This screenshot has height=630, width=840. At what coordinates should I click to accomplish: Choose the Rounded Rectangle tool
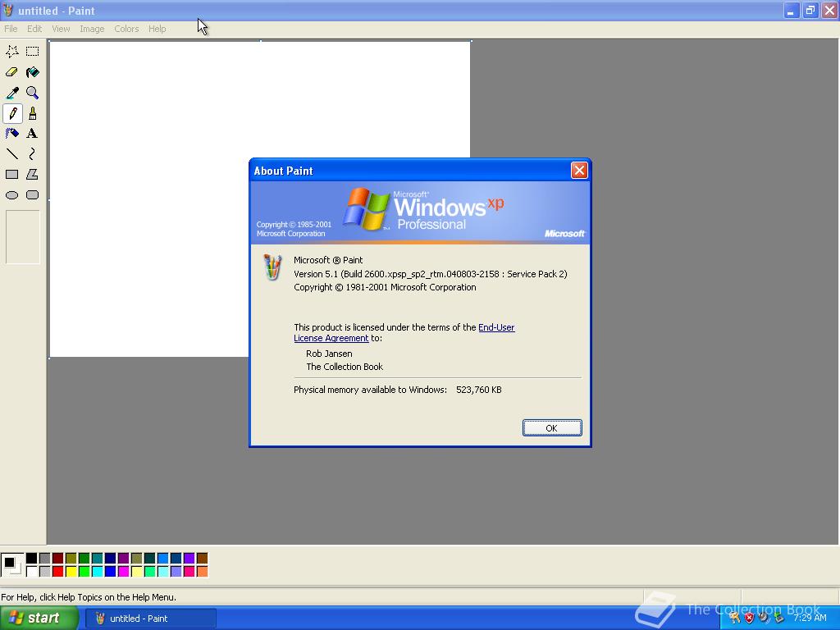tap(33, 195)
